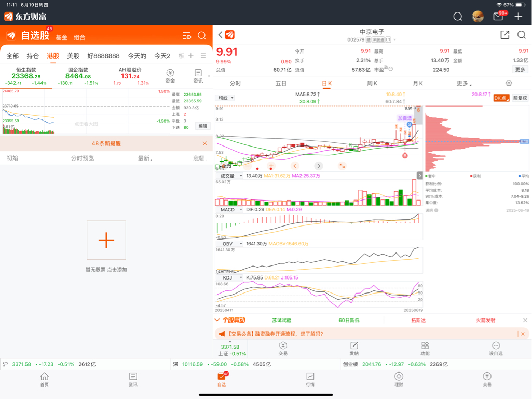Tap the plus icon in top bar
This screenshot has height=399, width=532.
(x=518, y=16)
